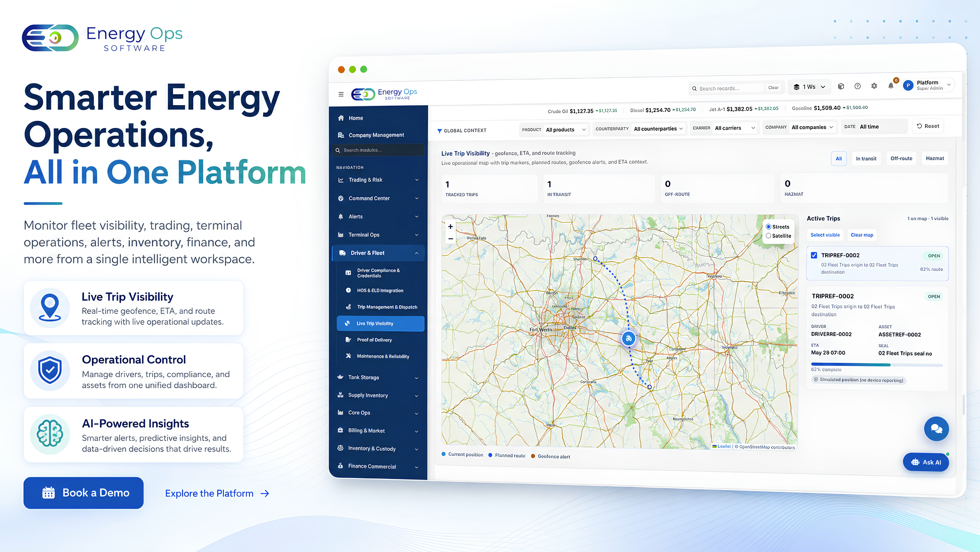Click the Search modules input field

point(378,150)
